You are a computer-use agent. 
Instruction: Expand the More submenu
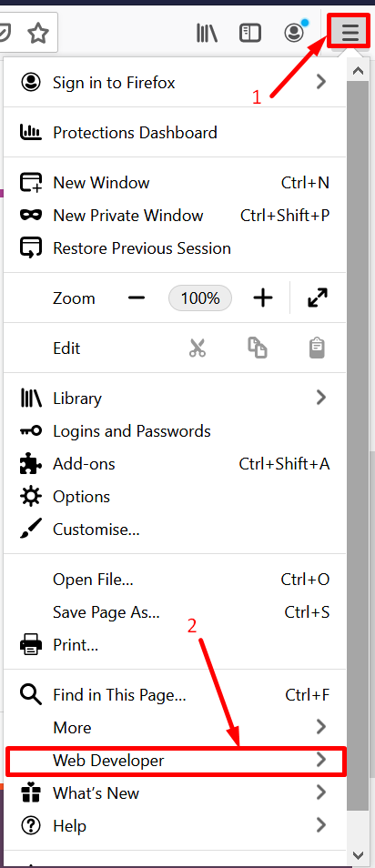tap(175, 727)
